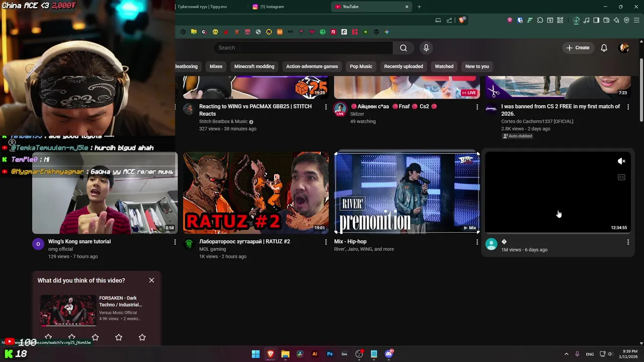Click the Create button on YouTube
Screen dimensions: 644x362
tap(578, 48)
